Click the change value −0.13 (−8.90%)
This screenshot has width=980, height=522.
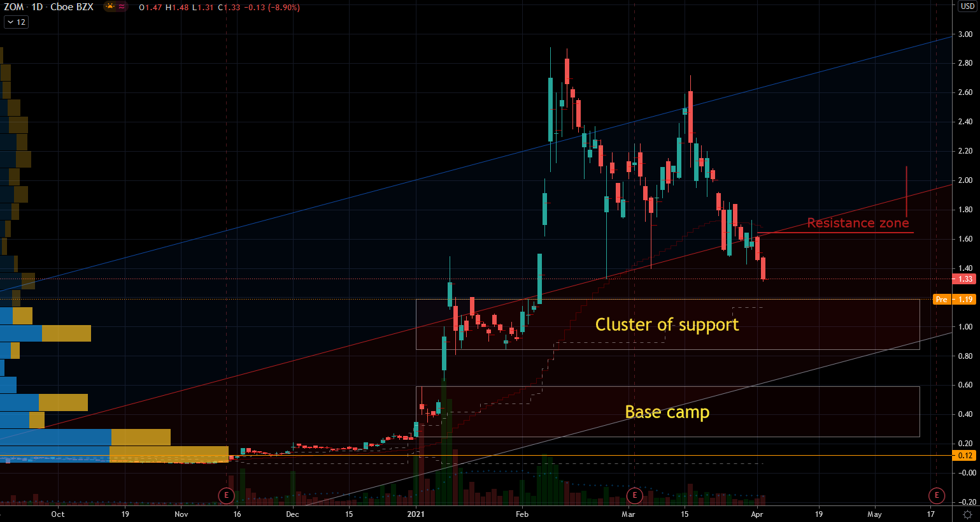tap(272, 8)
